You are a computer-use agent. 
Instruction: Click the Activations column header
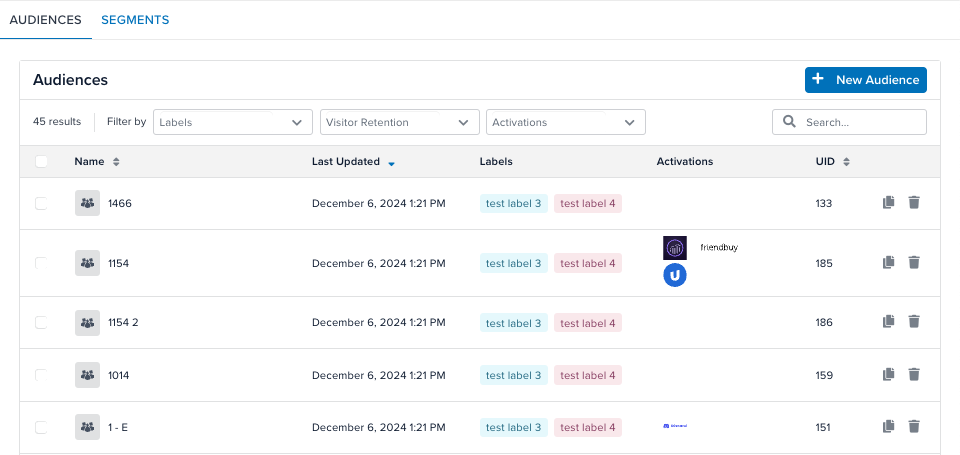point(684,162)
